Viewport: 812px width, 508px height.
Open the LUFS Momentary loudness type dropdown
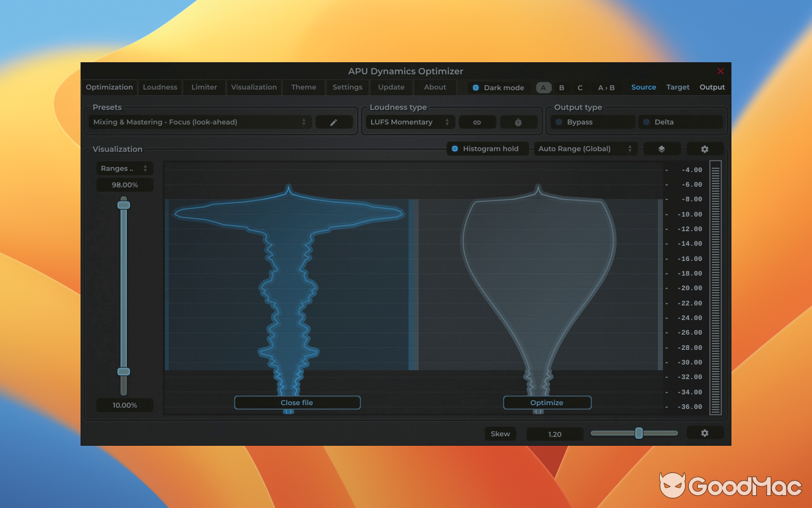point(410,121)
